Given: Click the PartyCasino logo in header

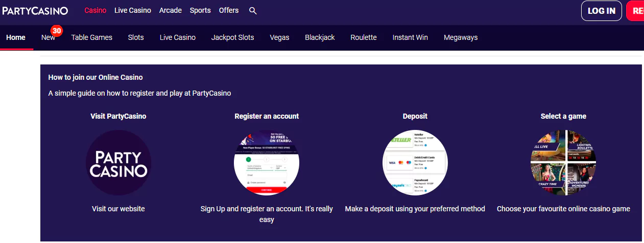Looking at the screenshot, I should [35, 11].
